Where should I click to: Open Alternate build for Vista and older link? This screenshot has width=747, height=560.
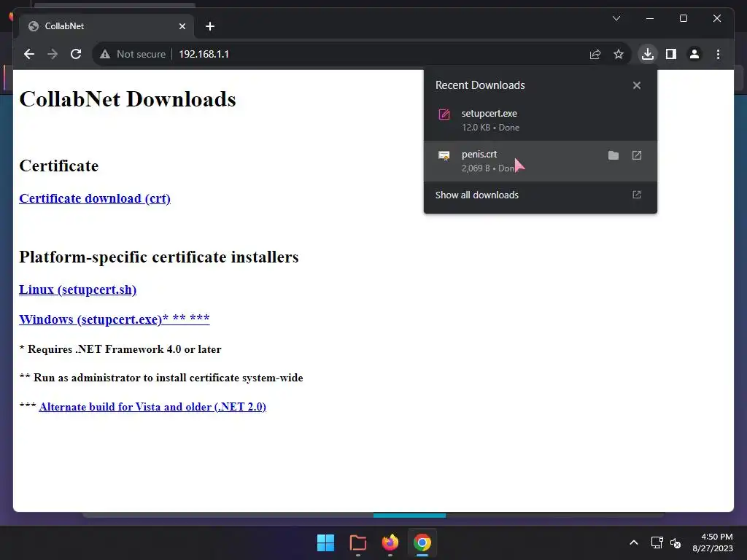pos(152,407)
